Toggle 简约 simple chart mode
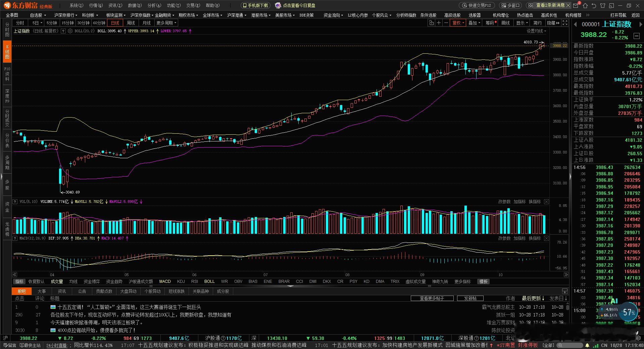644x349 pixels. coord(537,23)
